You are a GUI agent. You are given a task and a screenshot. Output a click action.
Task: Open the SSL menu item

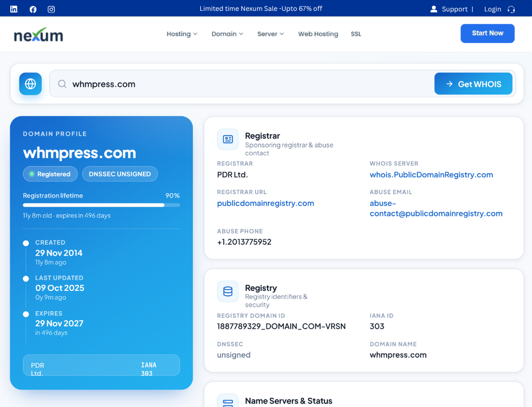pyautogui.click(x=356, y=34)
